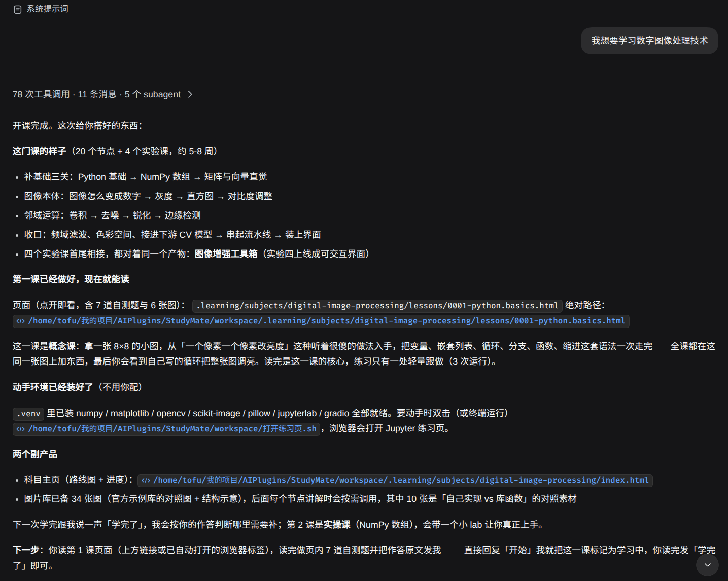Click heading 第一课已经做好，现在就能读
The width and height of the screenshot is (728, 581).
[71, 279]
